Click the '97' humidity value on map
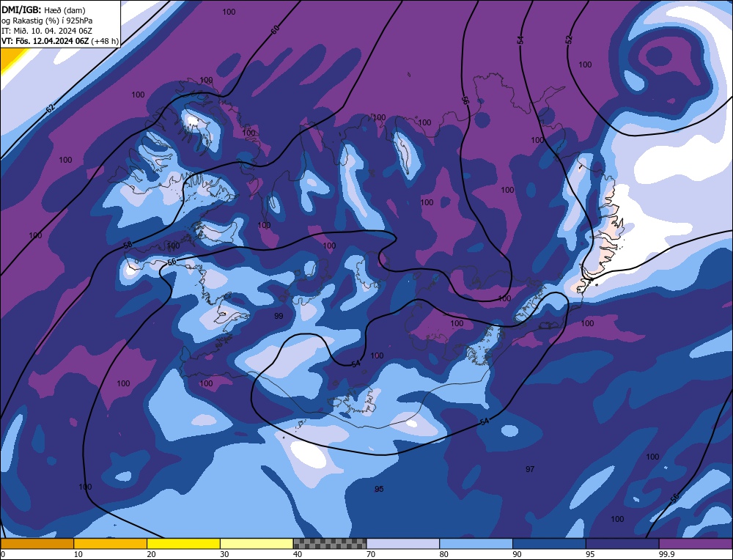Screen dimensions: 733x560 (x=530, y=469)
